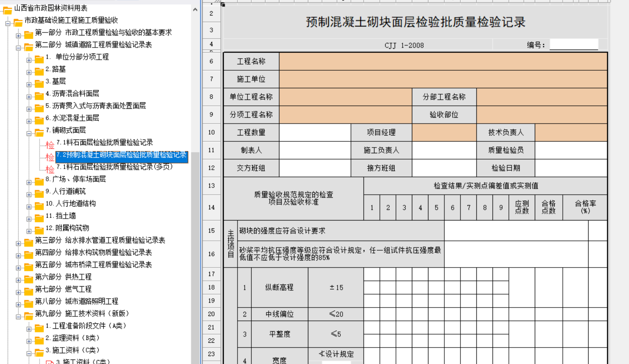Click red 检 icon of 7.2预制混凝土砌块面层

point(50,157)
